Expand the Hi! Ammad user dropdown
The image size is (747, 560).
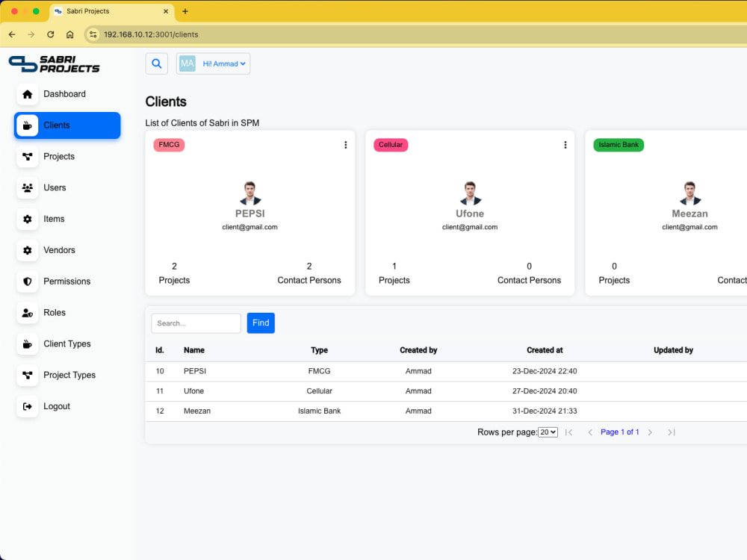coord(224,63)
